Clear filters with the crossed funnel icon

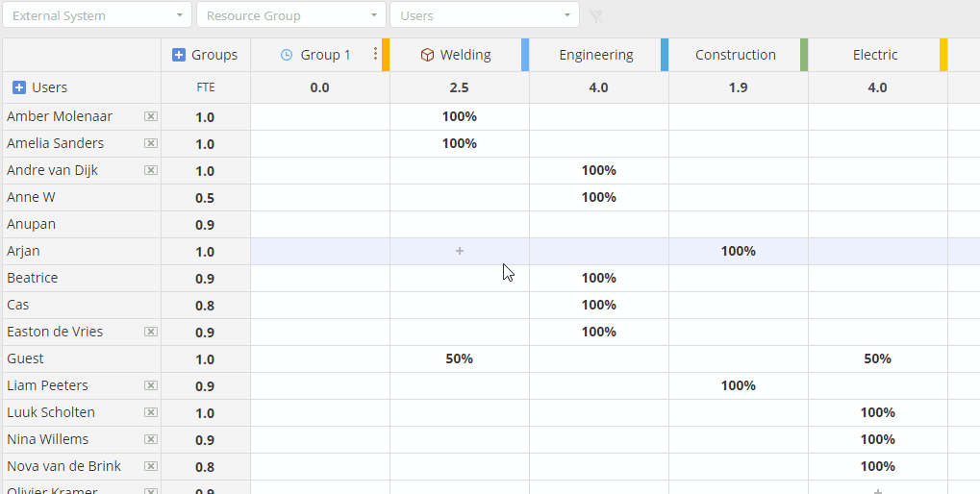(x=595, y=15)
